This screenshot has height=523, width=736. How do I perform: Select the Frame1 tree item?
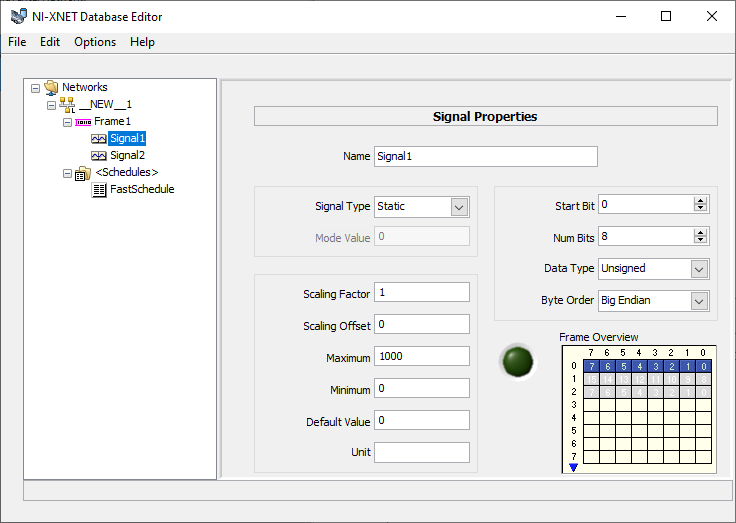point(112,122)
